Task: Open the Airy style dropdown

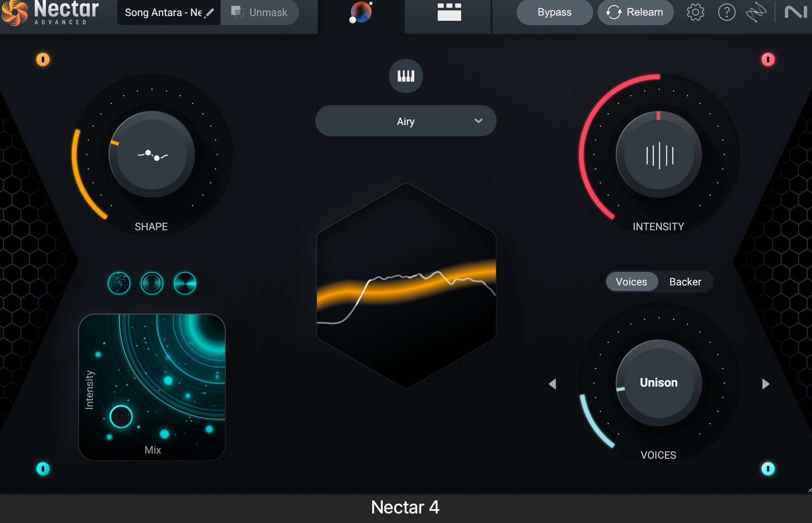Action: [x=406, y=121]
